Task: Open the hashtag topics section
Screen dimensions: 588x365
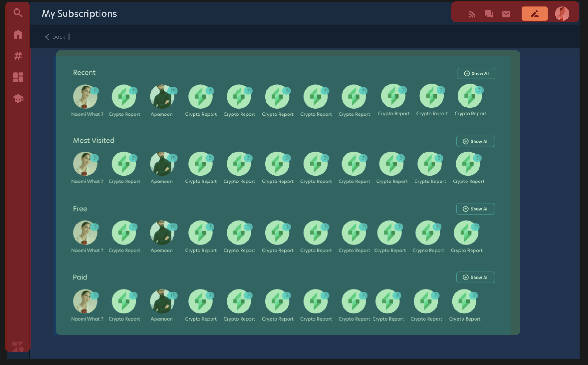Action: (x=18, y=56)
